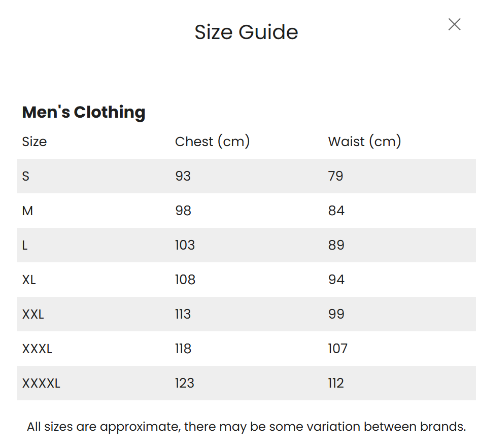Click chest value 123 for size XXXXL
The image size is (478, 448).
[x=184, y=383]
